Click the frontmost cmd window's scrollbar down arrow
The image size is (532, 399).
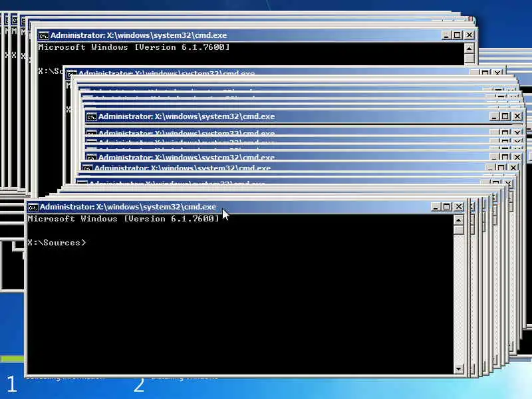[x=458, y=369]
